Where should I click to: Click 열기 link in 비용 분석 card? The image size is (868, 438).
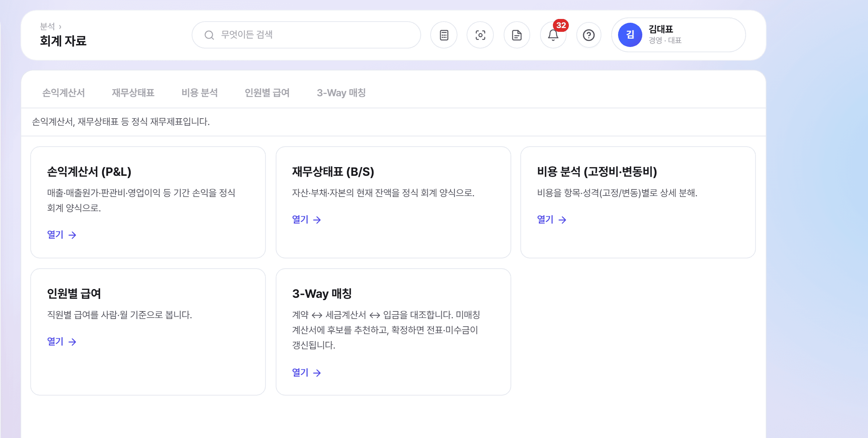[552, 220]
